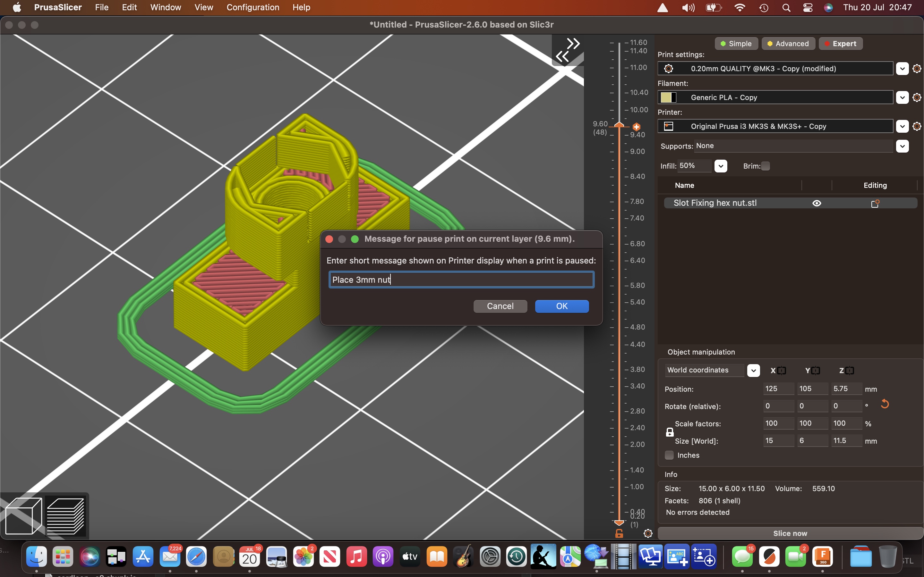Click the print settings gear icon
The width and height of the screenshot is (924, 577).
(916, 69)
